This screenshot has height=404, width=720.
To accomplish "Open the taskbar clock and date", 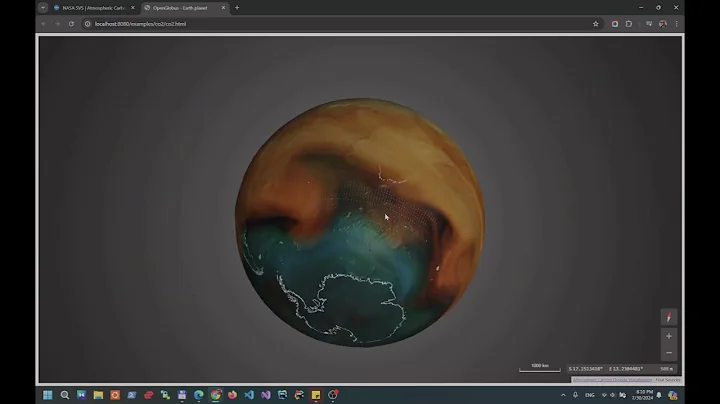I will 642,395.
